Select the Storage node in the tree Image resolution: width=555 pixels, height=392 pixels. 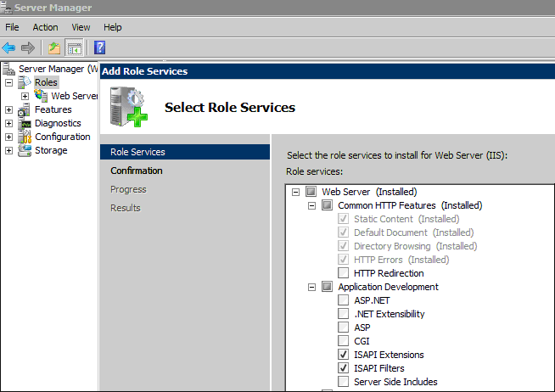[x=51, y=150]
